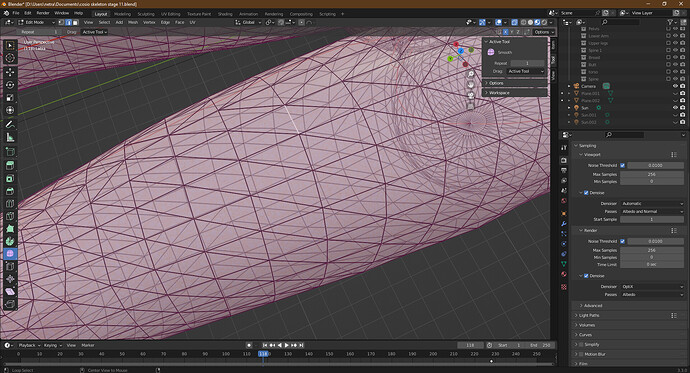Select the Shrink/Fatten tool
Screen dimensions: 690x373
point(10,279)
